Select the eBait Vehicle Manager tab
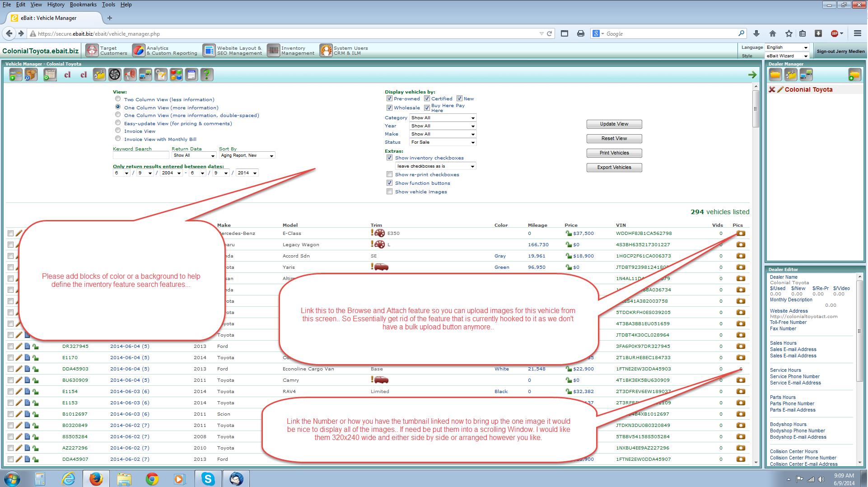 tap(54, 18)
